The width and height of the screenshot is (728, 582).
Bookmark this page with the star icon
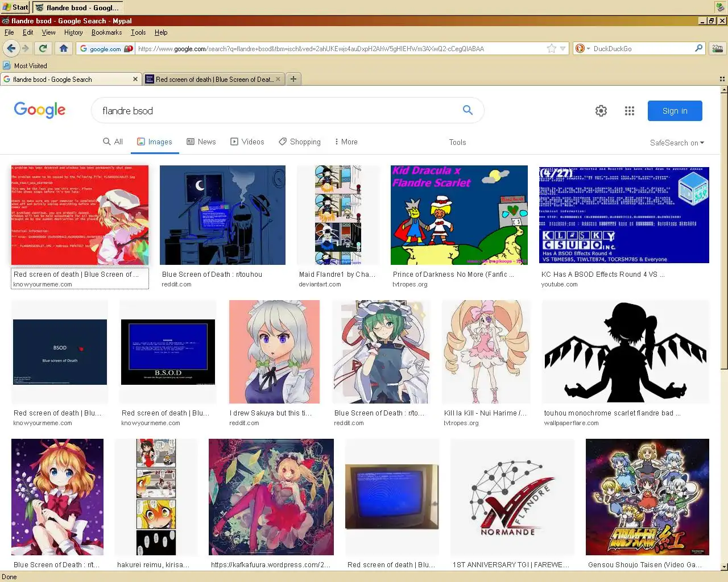(551, 48)
